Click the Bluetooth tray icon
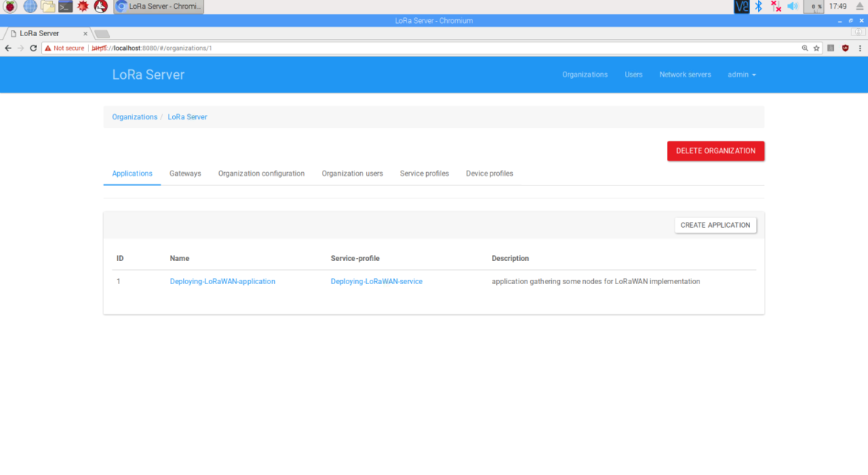Viewport: 868px width, 475px height. coord(759,7)
